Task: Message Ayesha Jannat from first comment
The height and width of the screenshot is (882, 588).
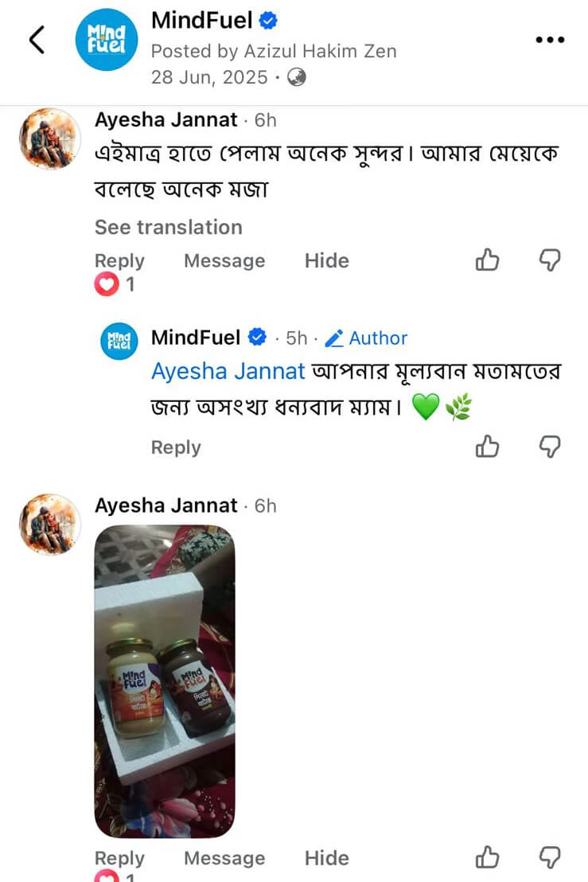Action: coord(224,261)
